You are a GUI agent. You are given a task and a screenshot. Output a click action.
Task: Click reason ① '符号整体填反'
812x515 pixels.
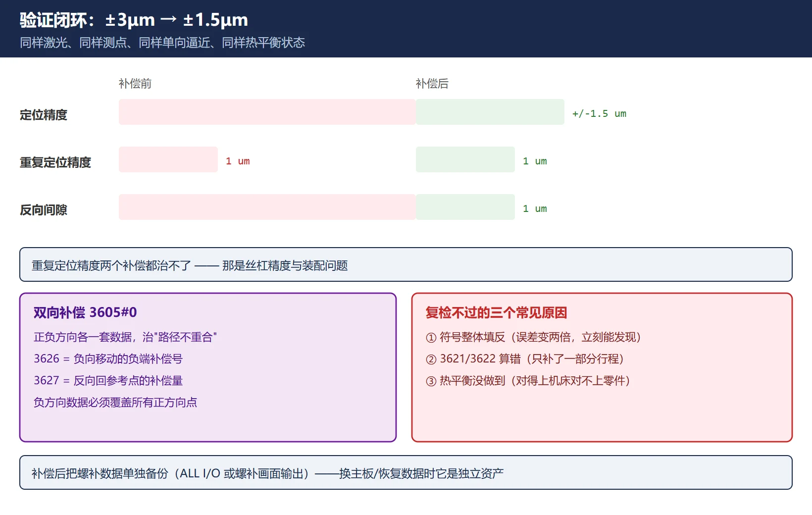click(533, 337)
